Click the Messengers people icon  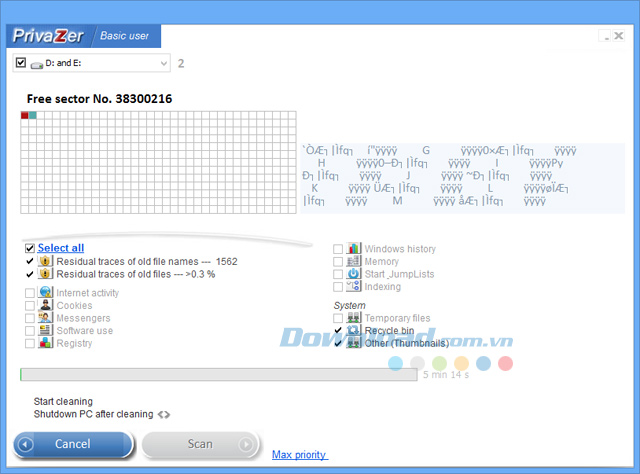point(45,318)
